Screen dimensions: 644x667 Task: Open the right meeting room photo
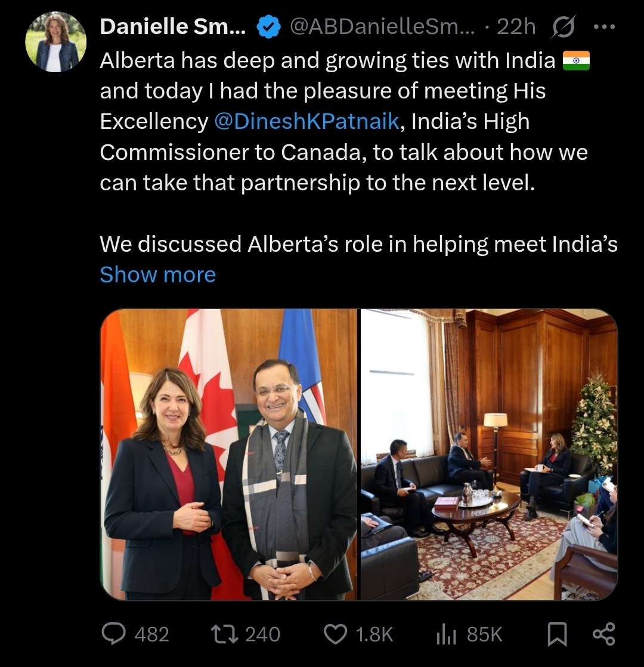[489, 454]
